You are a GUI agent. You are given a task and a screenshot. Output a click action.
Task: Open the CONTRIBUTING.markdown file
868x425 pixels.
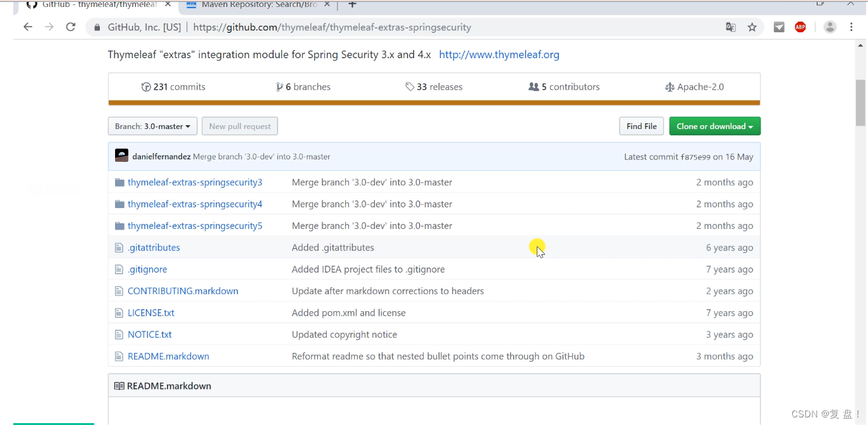pos(183,291)
